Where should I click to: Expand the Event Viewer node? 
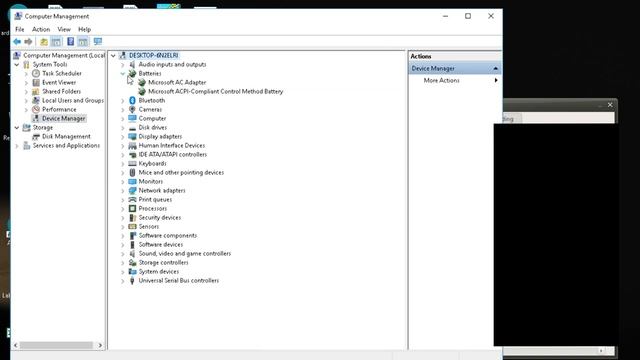coord(27,82)
